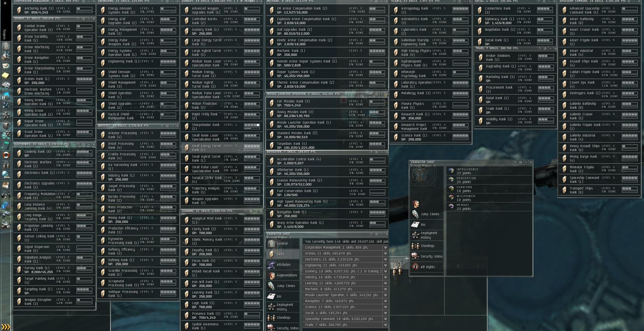Screen dimensions: 644x331
Task: Click the Broker Relations skill book icon
Action: (x=480, y=58)
